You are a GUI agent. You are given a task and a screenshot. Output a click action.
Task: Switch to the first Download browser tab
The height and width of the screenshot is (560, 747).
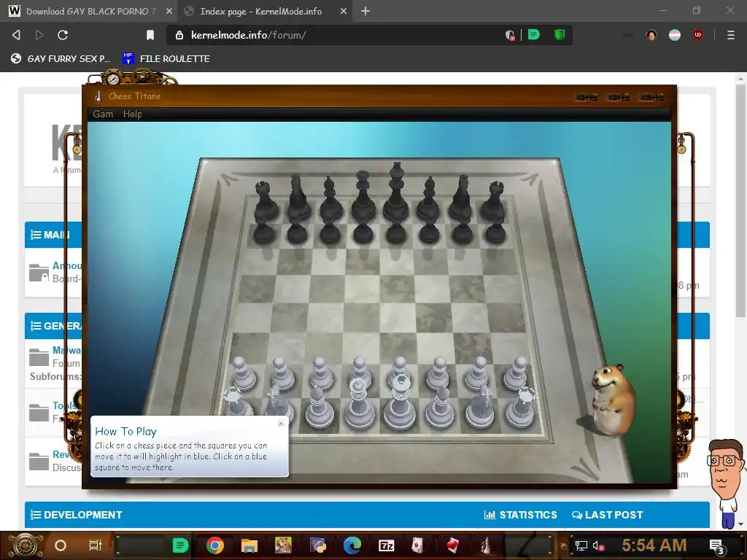pyautogui.click(x=89, y=11)
